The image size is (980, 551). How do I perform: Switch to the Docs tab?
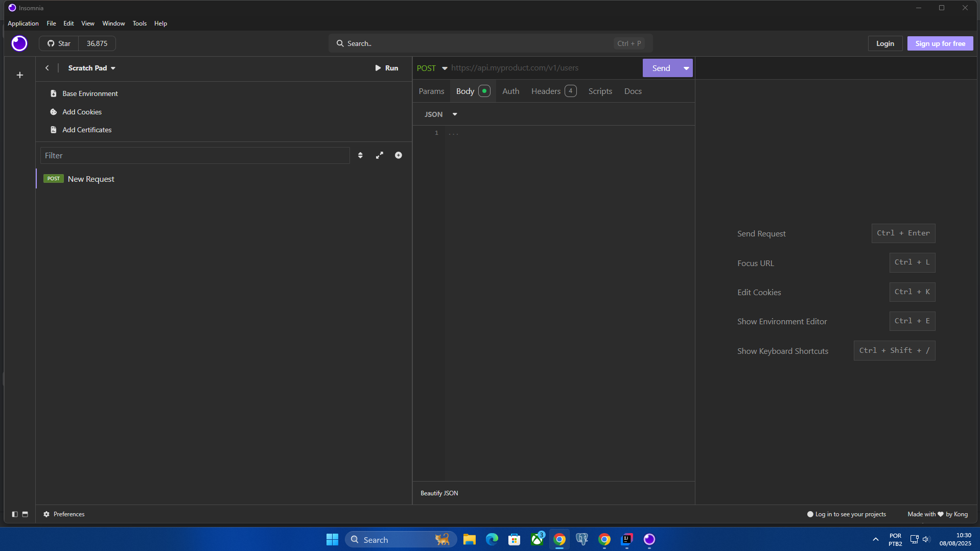click(633, 91)
